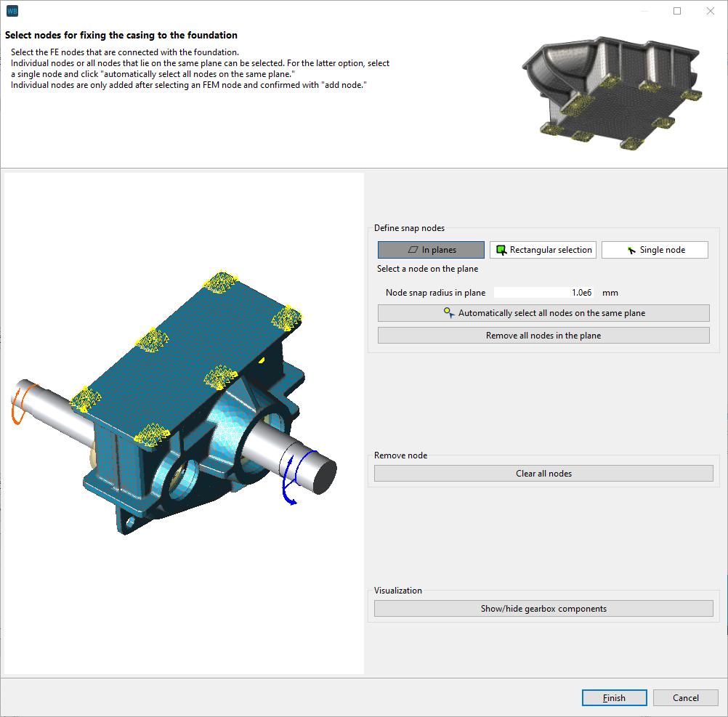Screen dimensions: 728x717
Task: Click Clear all nodes
Action: pos(543,473)
